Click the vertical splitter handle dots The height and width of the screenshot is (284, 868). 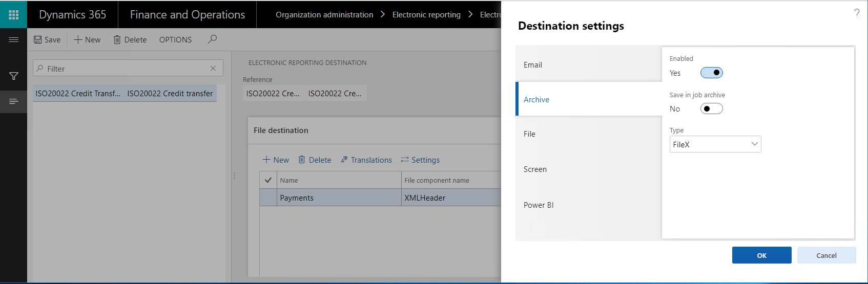click(x=234, y=176)
